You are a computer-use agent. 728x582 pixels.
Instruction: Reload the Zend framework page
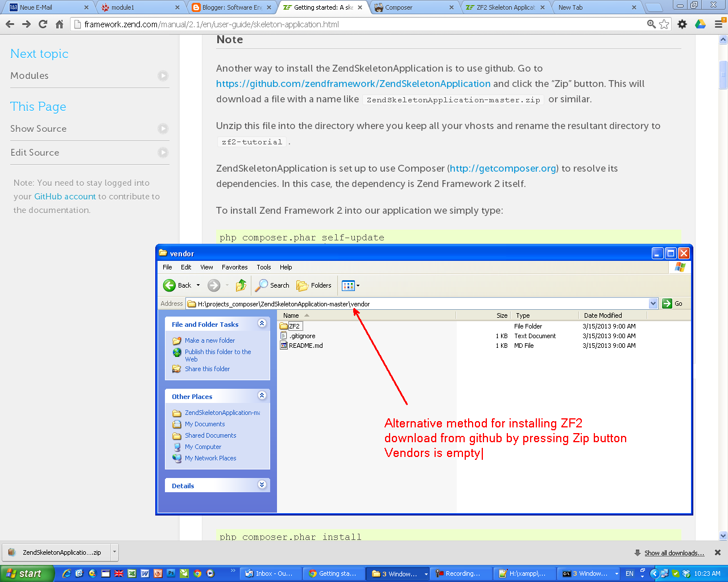[43, 24]
